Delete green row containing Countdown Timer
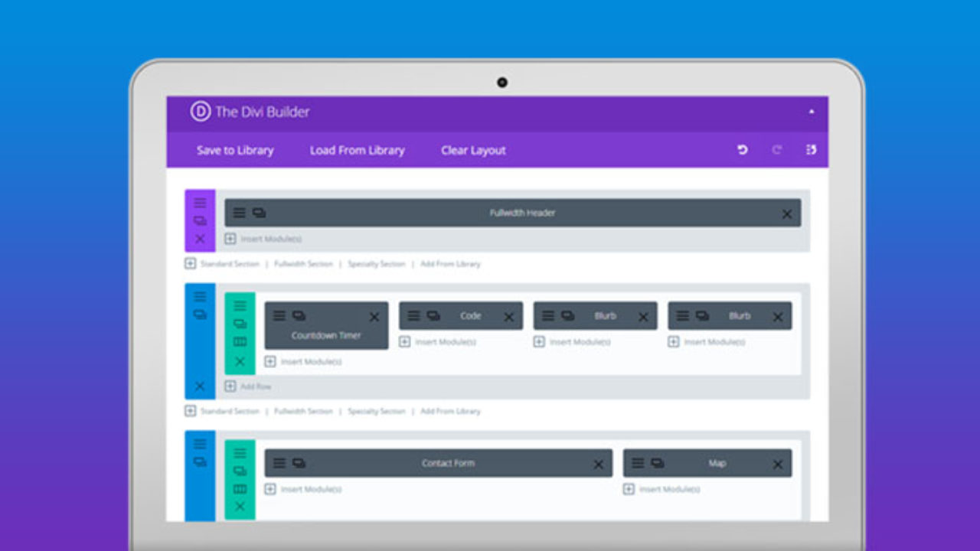Viewport: 980px width, 551px height. click(x=240, y=361)
